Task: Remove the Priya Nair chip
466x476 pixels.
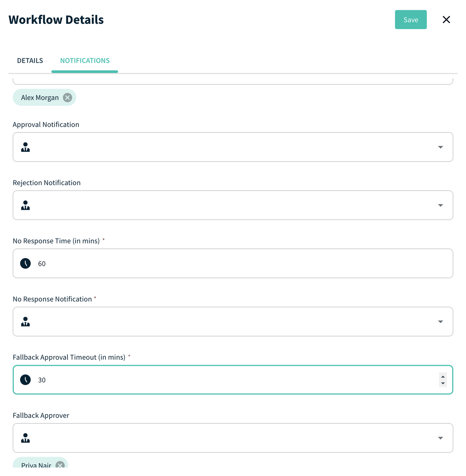Action: (x=60, y=465)
